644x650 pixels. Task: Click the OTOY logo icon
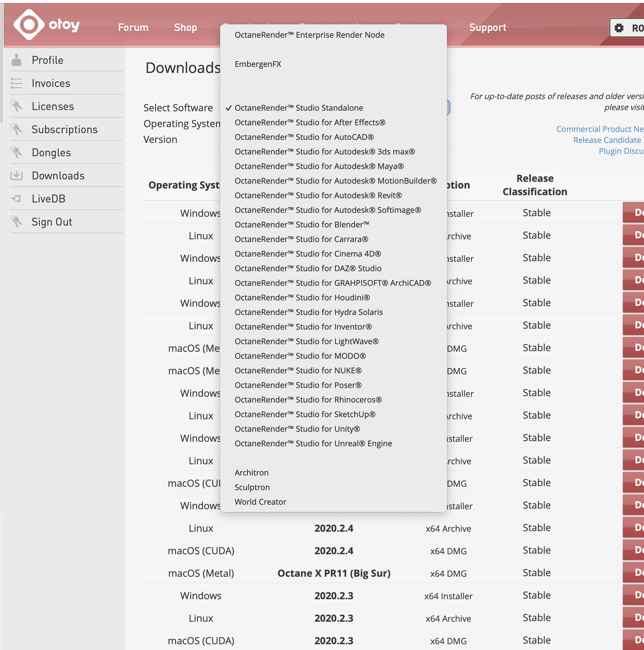[29, 25]
